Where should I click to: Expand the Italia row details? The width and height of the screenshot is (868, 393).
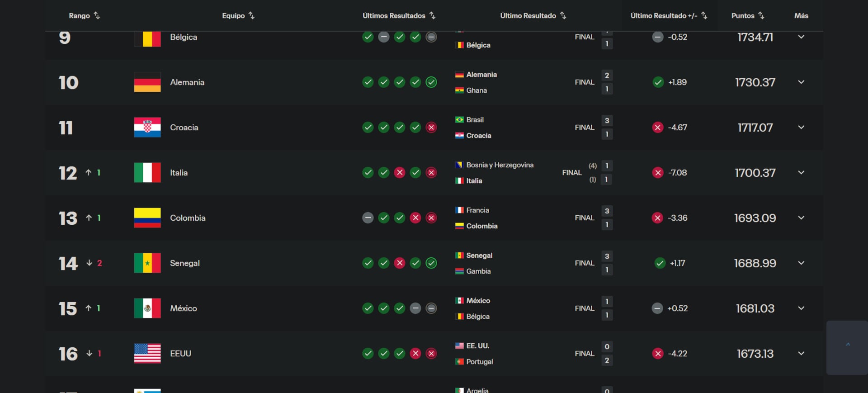(801, 173)
